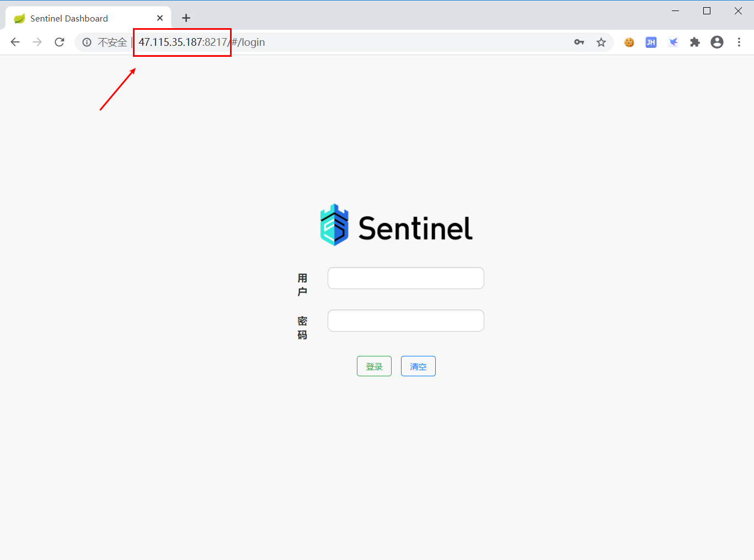Screen dimensions: 754x560
Task: Open the cookie extension icon
Action: click(629, 42)
